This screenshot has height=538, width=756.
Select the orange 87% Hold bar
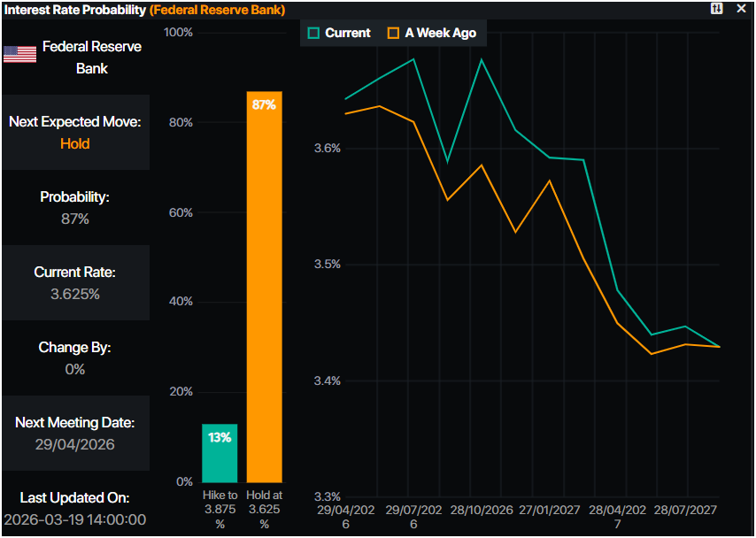264,287
